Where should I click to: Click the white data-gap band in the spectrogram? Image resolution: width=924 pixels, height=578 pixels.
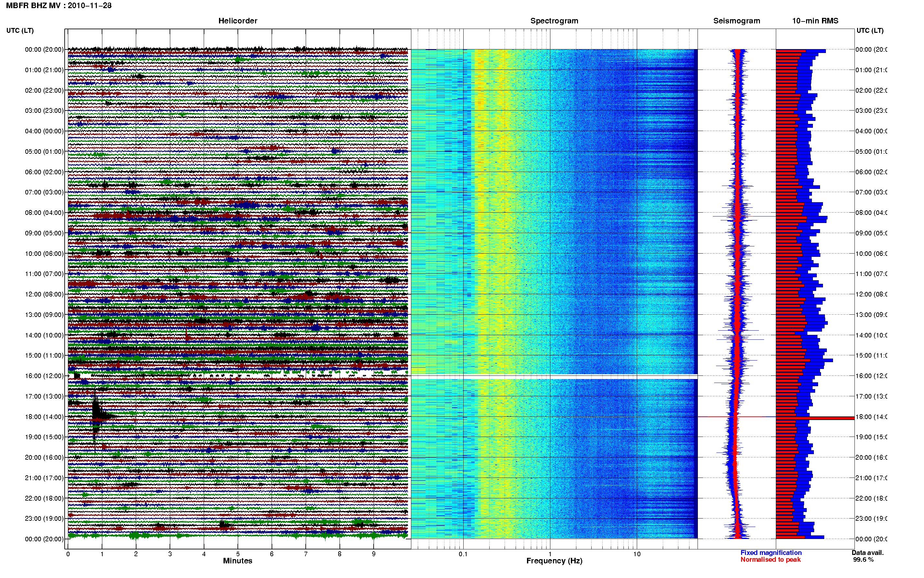(x=554, y=376)
